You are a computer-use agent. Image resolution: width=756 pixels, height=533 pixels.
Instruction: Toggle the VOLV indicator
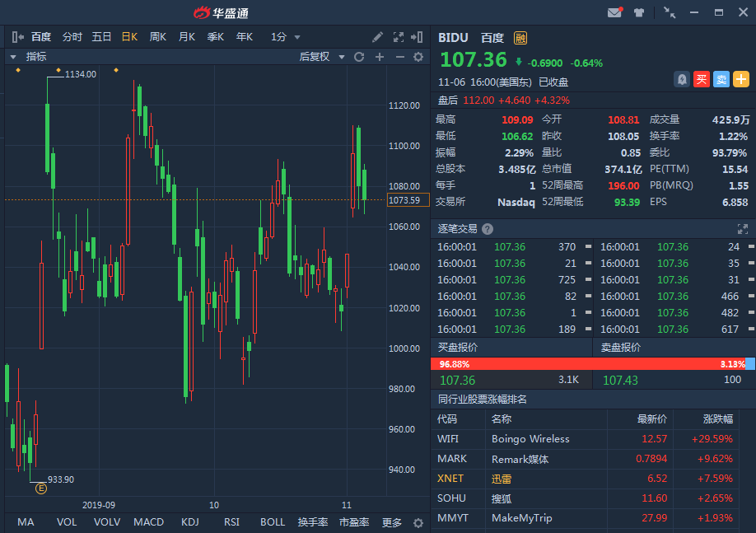click(107, 522)
